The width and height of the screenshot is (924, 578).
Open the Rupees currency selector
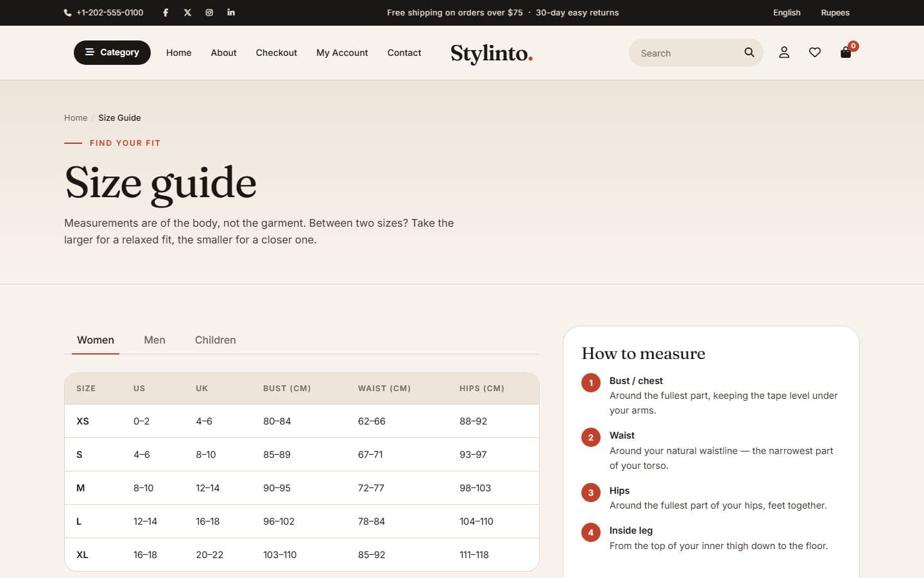(x=835, y=12)
